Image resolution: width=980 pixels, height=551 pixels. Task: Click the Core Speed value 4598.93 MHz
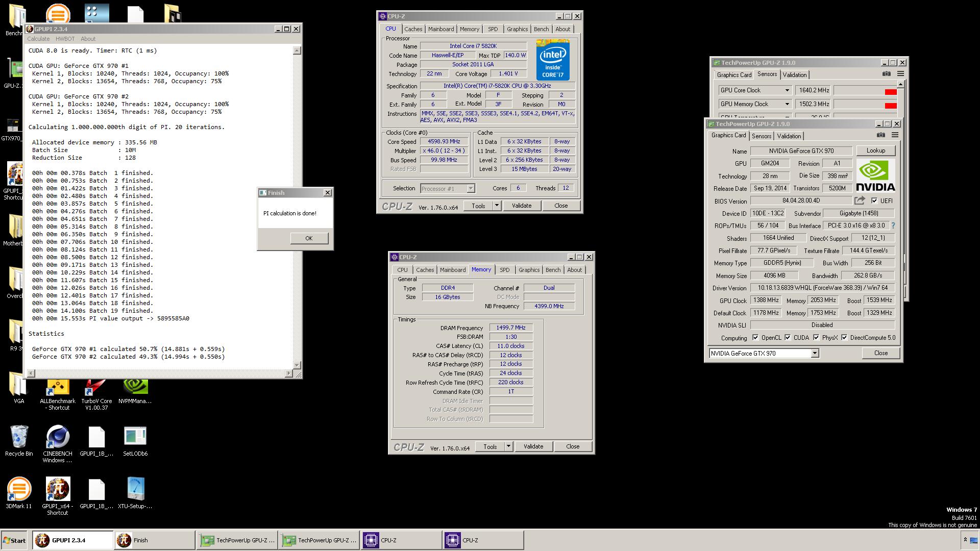tap(444, 142)
